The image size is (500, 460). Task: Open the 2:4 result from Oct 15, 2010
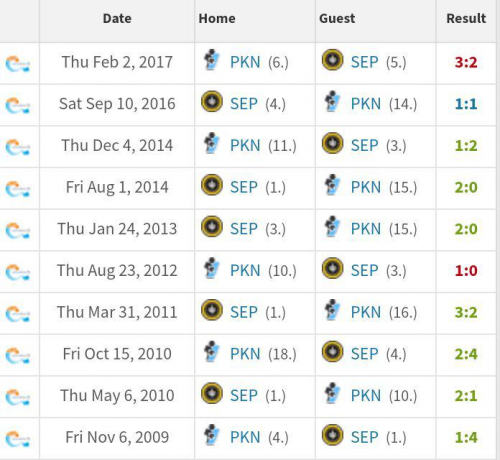pos(466,354)
